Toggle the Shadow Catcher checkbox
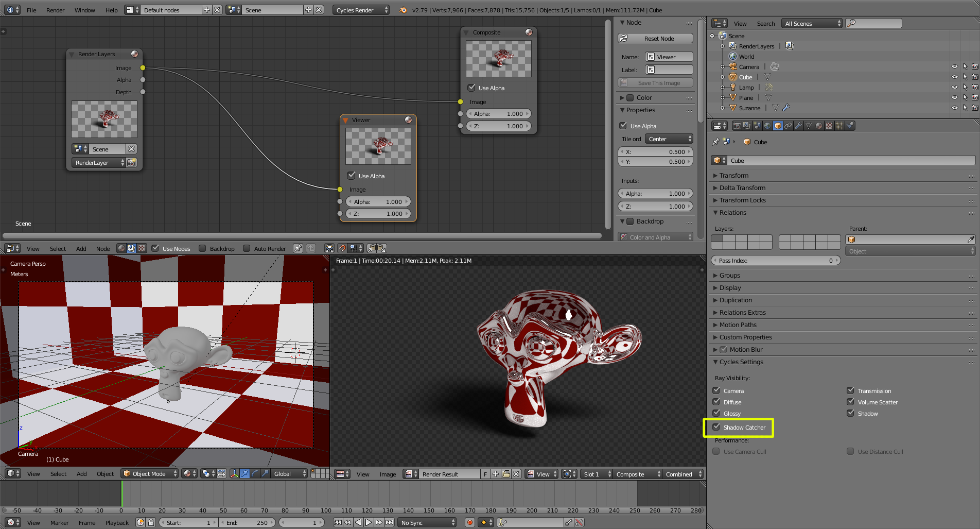 pyautogui.click(x=716, y=427)
